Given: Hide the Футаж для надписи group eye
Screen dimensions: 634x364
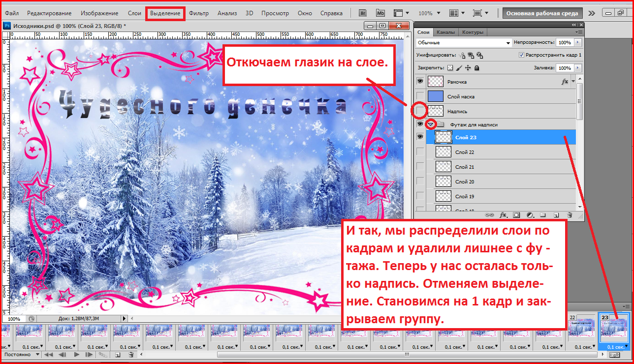Looking at the screenshot, I should (420, 124).
